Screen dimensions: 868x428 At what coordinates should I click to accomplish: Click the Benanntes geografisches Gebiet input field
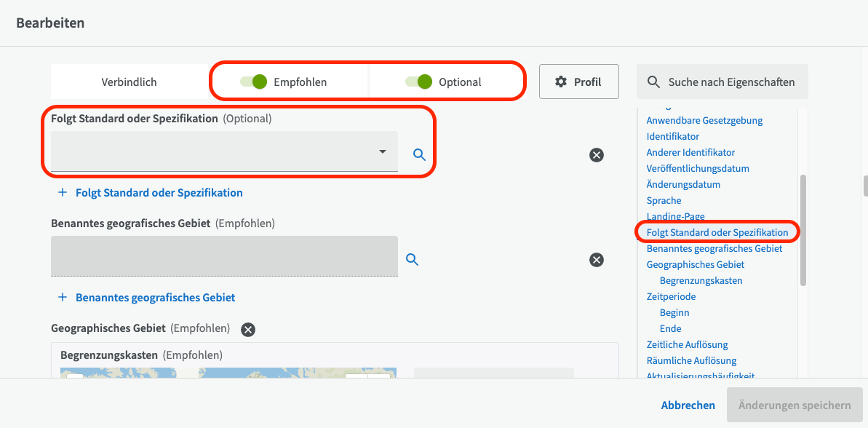(224, 256)
